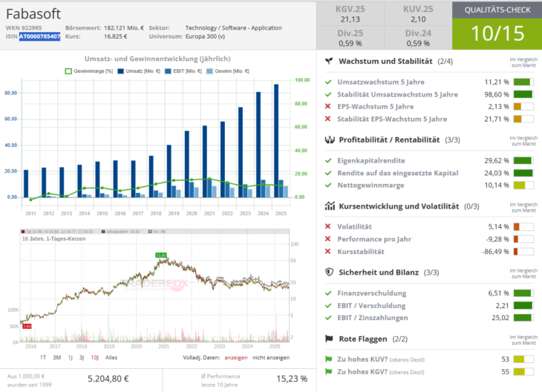This screenshot has height=392, width=542.
Task: Click the QUALITÄTS-CHECK header
Action: (497, 10)
